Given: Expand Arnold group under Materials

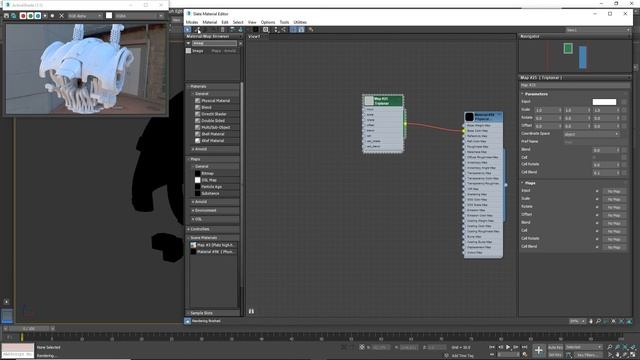Looking at the screenshot, I should click(193, 149).
